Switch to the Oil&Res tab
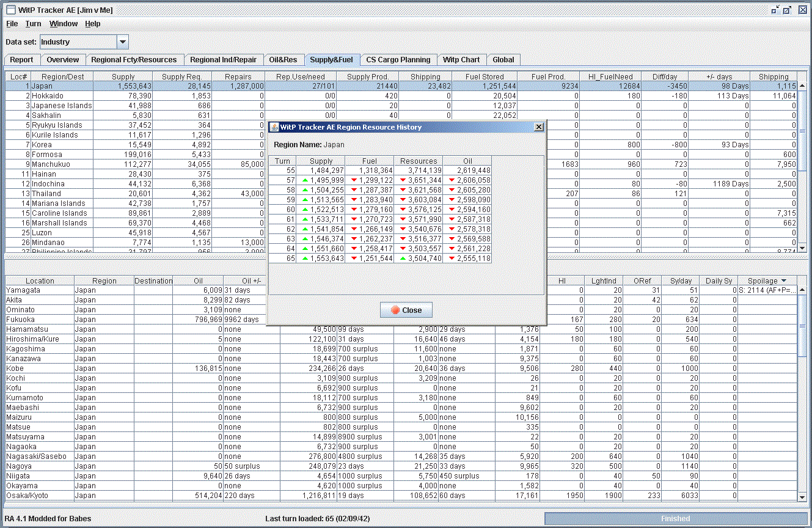Screen dimensions: 812x528 (283, 60)
